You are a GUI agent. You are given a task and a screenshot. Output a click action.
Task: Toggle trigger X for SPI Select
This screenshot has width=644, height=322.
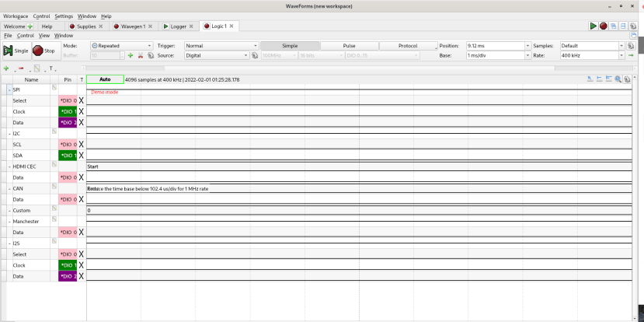[x=82, y=100]
